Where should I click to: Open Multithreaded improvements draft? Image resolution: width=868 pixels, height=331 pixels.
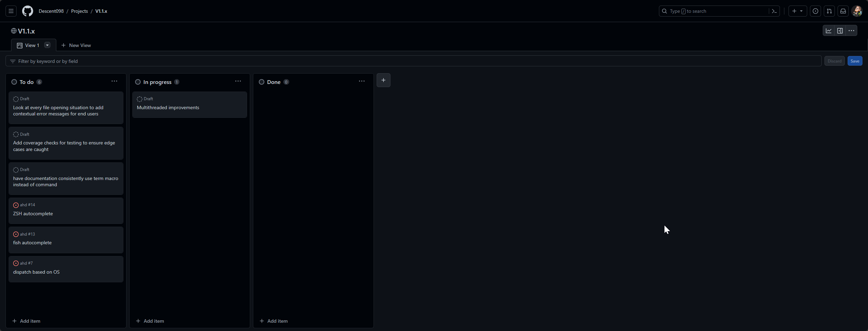pyautogui.click(x=168, y=108)
